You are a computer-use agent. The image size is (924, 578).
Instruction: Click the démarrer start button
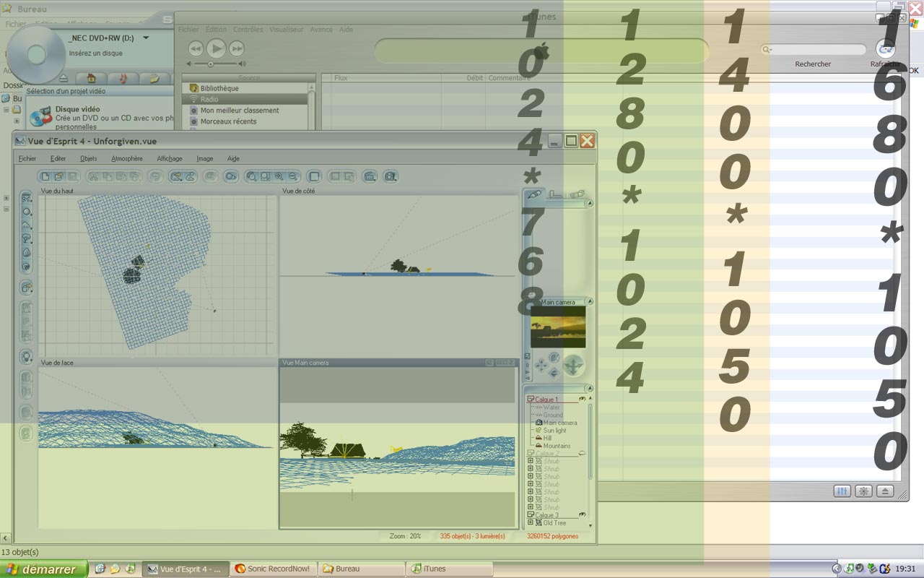click(43, 569)
